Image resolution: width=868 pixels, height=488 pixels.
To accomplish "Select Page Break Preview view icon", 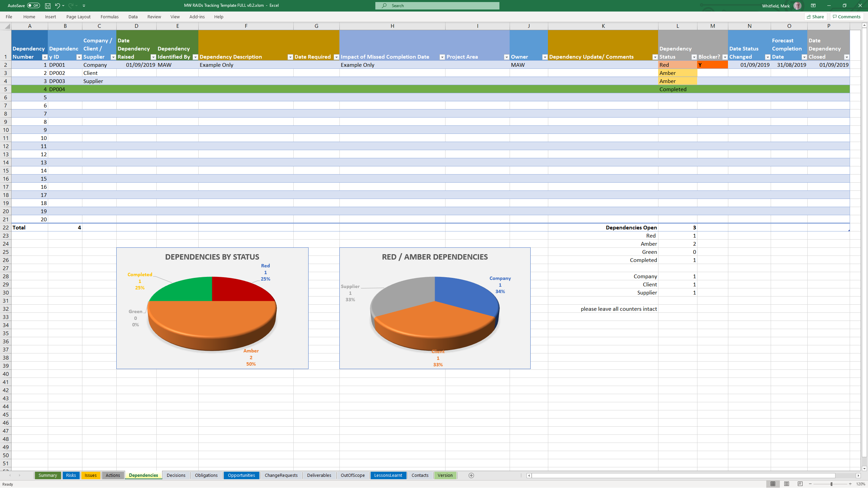I will (x=800, y=484).
